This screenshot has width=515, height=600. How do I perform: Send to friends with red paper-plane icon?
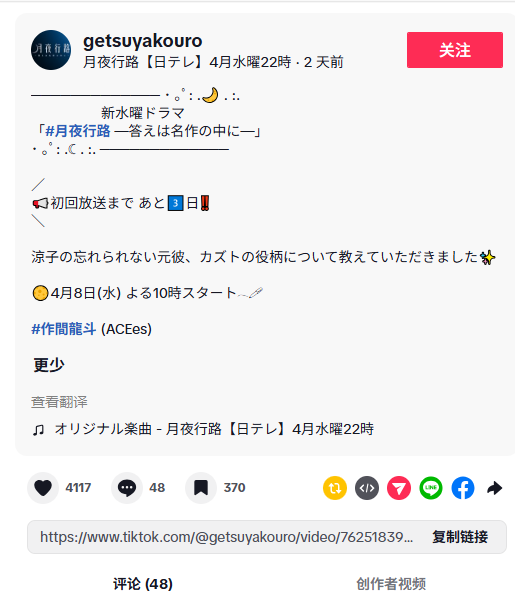399,488
